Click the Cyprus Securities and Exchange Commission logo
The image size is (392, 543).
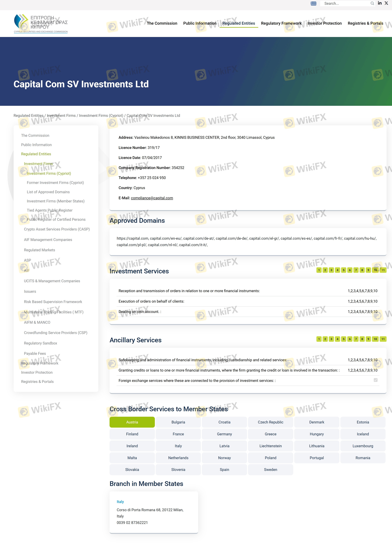41,24
